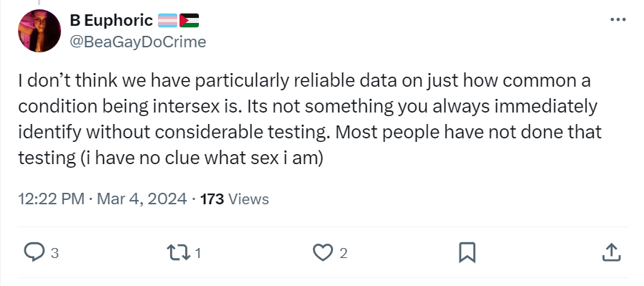Click the parenthetical "i have no clue what sex i am"
Viewport: 644px width, 286px height.
(x=200, y=158)
